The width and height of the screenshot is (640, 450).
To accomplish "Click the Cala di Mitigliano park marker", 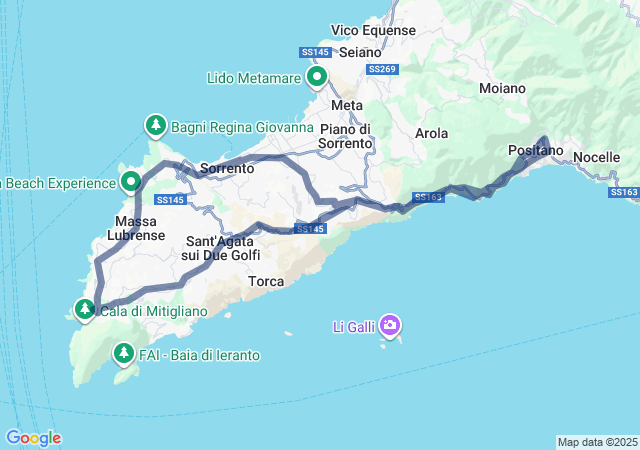I will click(x=85, y=310).
